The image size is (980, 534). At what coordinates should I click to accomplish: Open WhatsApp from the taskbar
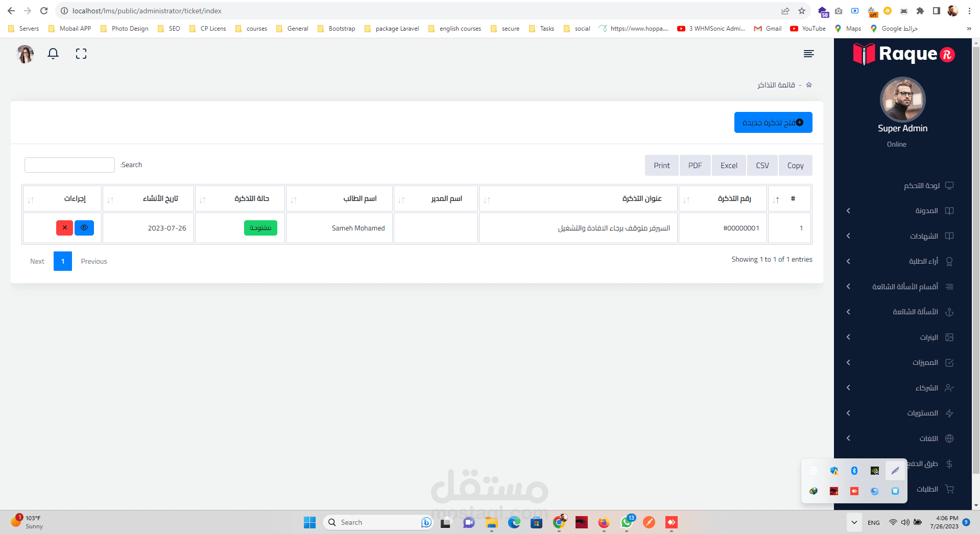point(627,522)
